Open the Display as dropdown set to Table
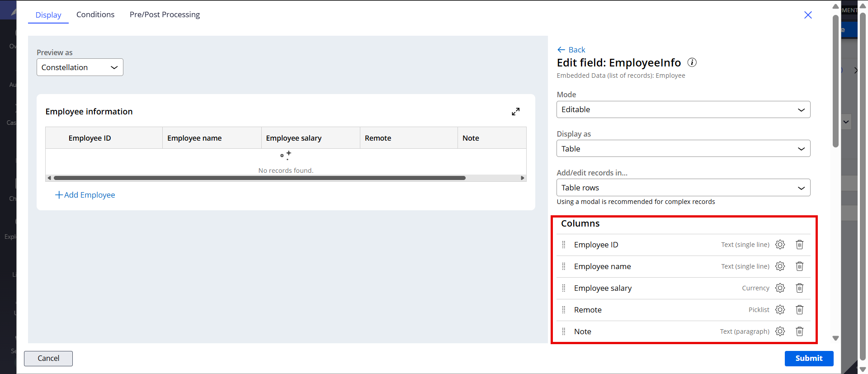 (x=683, y=149)
